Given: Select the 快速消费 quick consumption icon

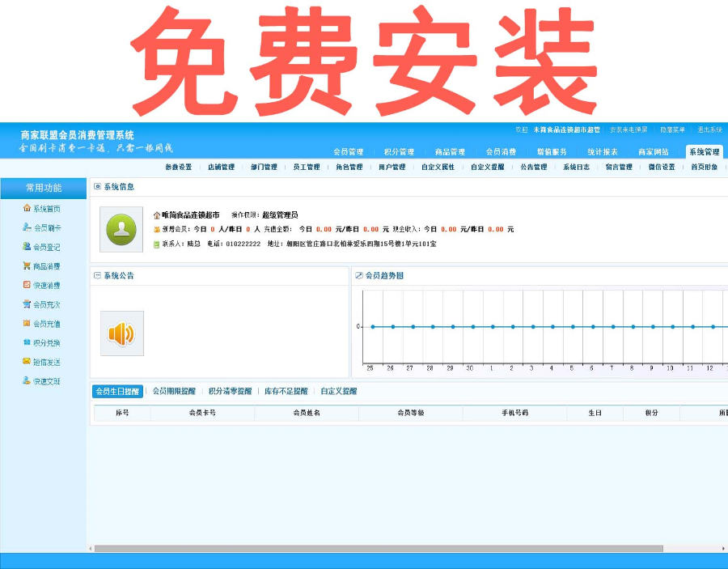Looking at the screenshot, I should click(28, 285).
